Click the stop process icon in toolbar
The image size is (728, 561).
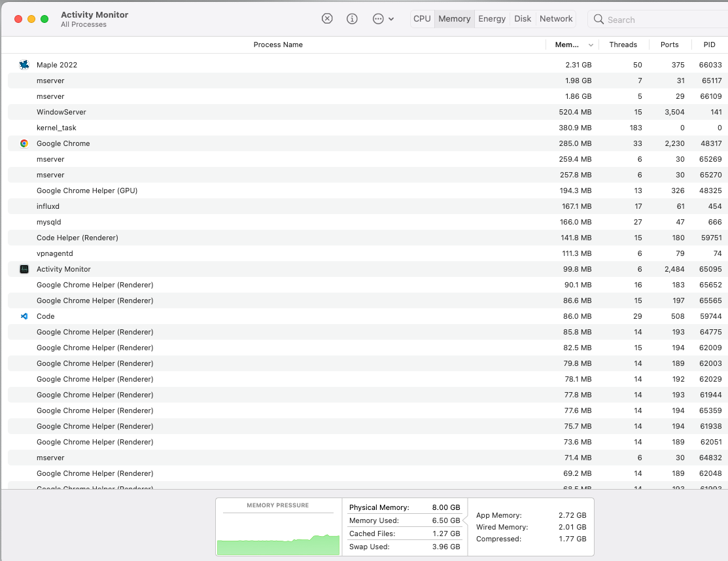(x=327, y=18)
